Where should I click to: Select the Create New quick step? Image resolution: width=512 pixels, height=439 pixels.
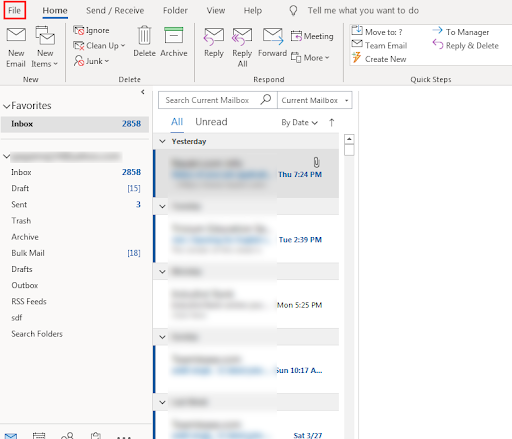click(379, 59)
